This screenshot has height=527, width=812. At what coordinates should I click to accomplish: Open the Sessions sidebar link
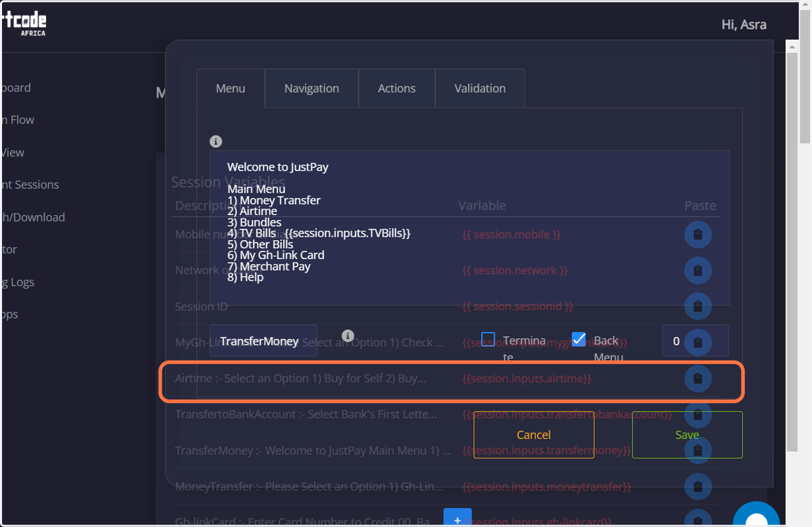(30, 185)
